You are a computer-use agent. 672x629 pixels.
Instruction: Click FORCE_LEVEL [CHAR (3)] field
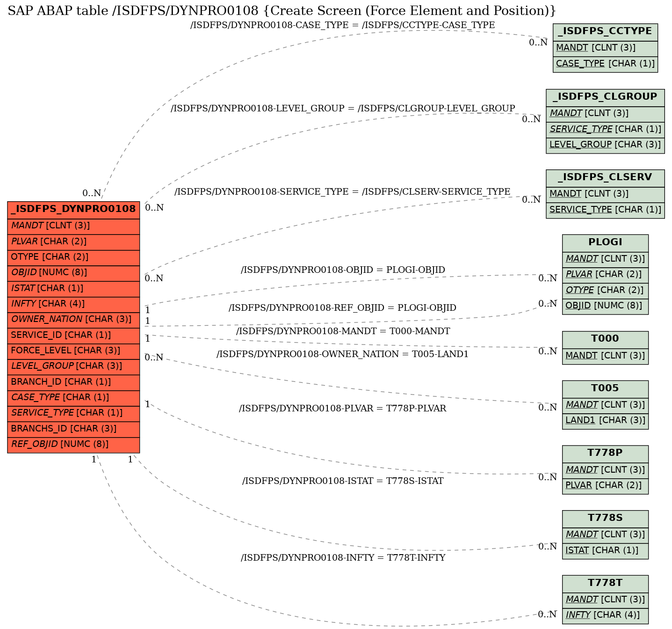tap(73, 351)
